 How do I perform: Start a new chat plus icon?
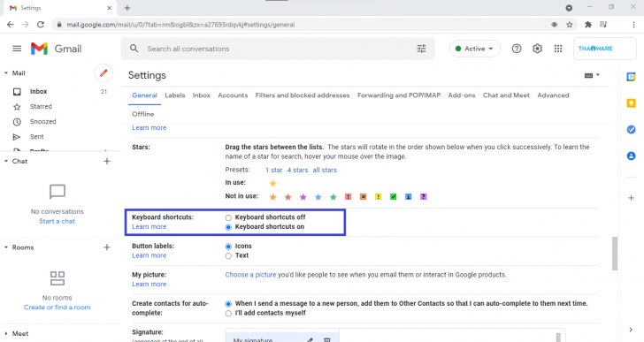click(x=107, y=161)
